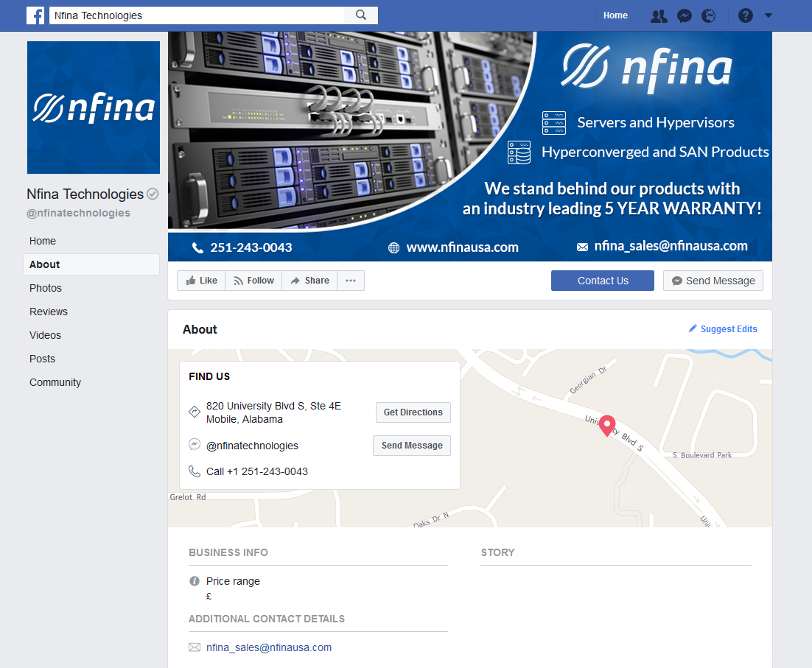
Task: Click Get Directions button
Action: click(413, 412)
